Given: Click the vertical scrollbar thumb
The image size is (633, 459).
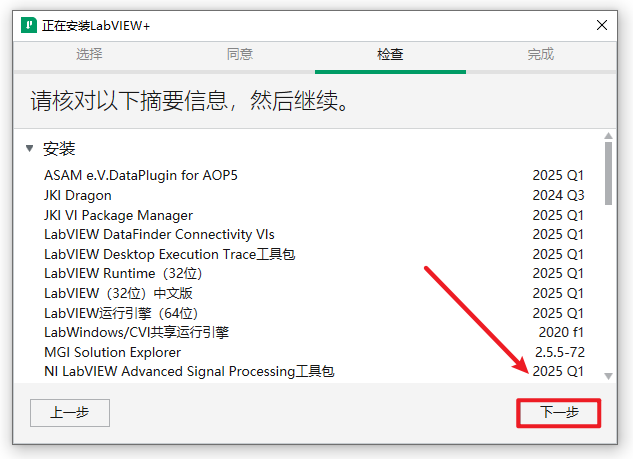Looking at the screenshot, I should pyautogui.click(x=608, y=172).
